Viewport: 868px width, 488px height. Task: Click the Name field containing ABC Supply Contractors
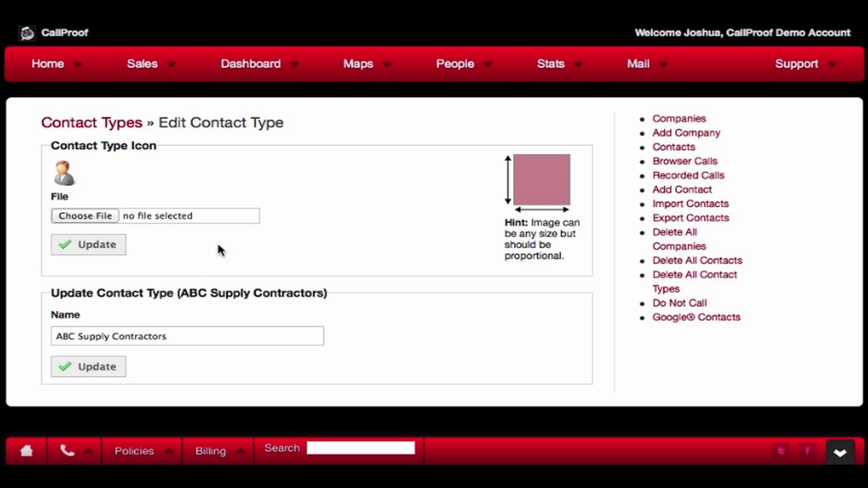pyautogui.click(x=187, y=336)
